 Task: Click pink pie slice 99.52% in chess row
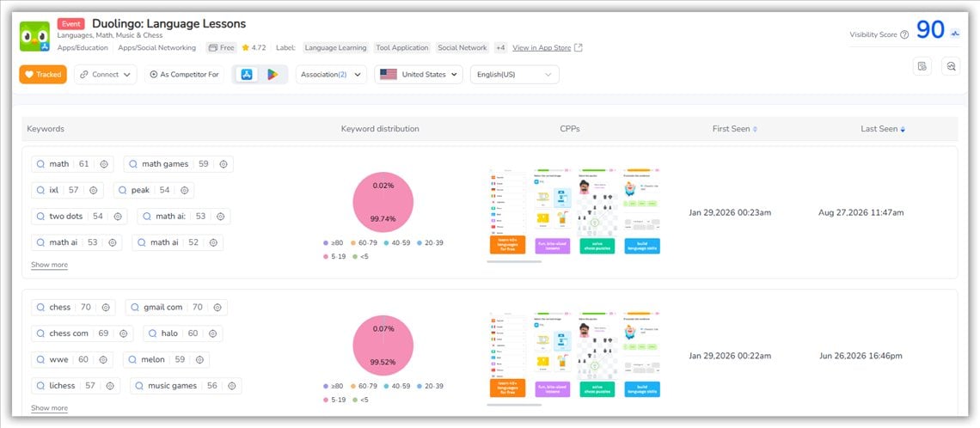[x=383, y=345]
